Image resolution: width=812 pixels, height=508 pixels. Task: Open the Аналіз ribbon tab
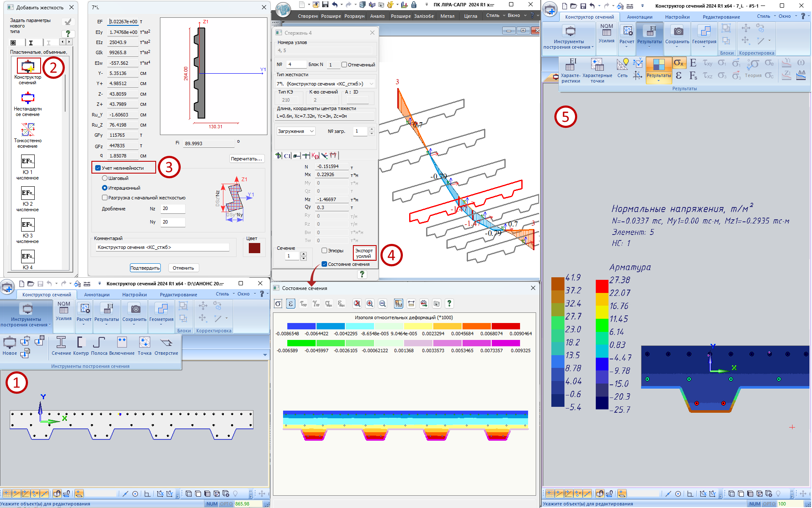377,16
